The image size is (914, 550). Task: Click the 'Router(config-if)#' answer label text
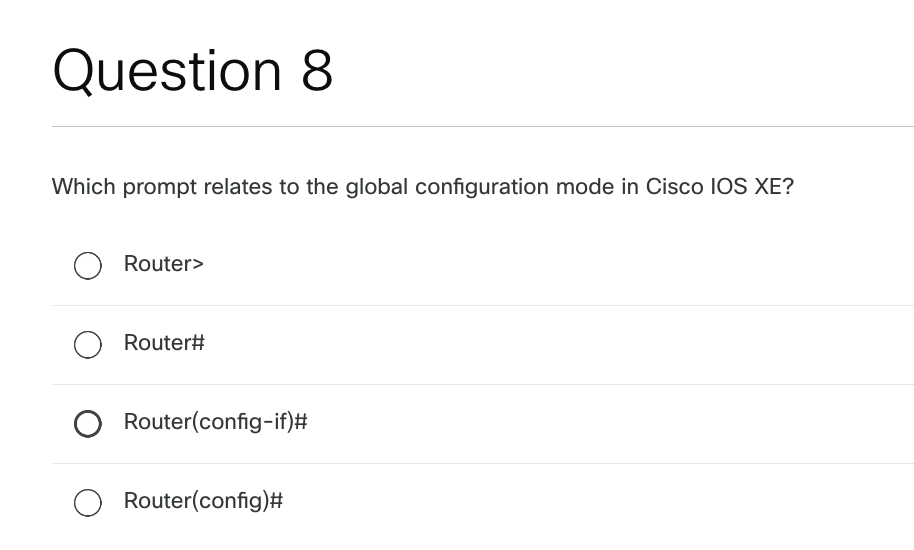(214, 422)
